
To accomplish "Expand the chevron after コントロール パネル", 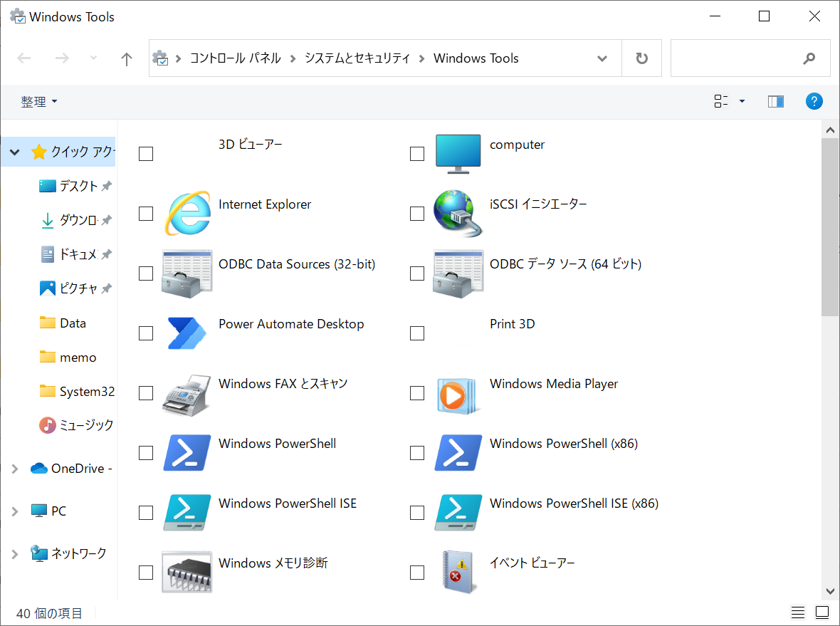I will click(293, 58).
